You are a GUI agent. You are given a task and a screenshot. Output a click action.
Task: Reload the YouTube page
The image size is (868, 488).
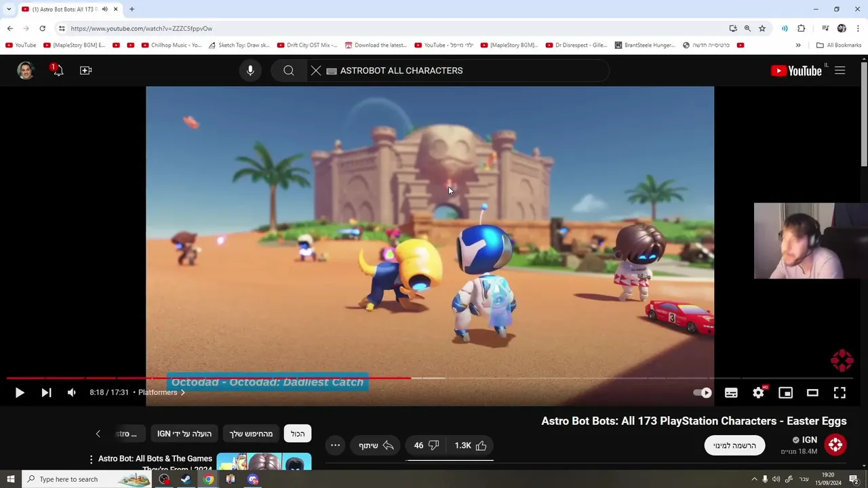[42, 28]
